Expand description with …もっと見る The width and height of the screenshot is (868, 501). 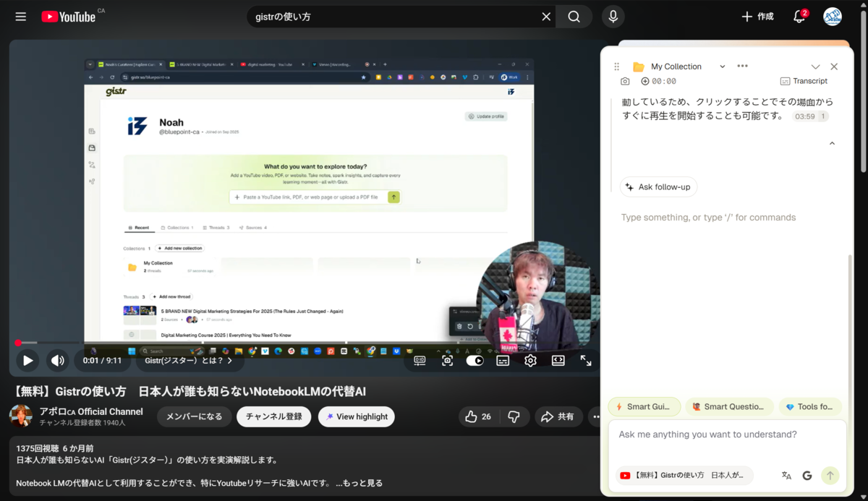359,483
